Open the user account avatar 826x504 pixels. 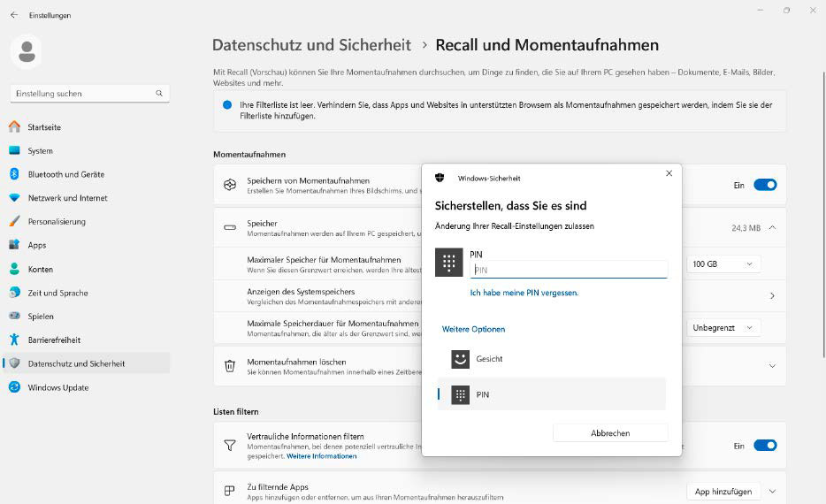coord(27,51)
